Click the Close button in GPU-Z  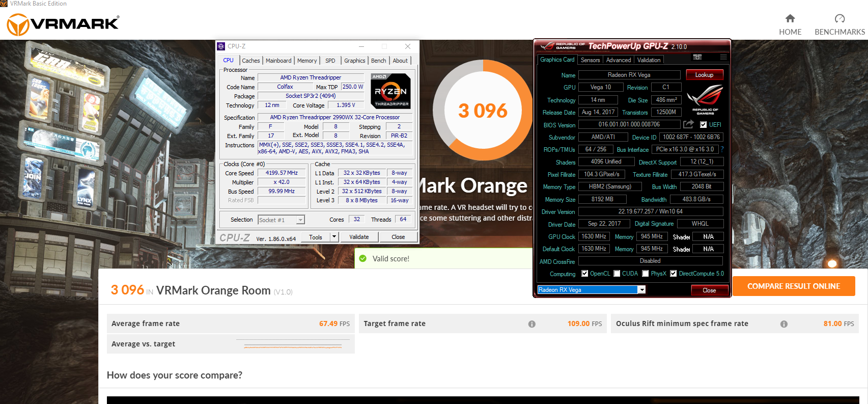click(x=709, y=290)
